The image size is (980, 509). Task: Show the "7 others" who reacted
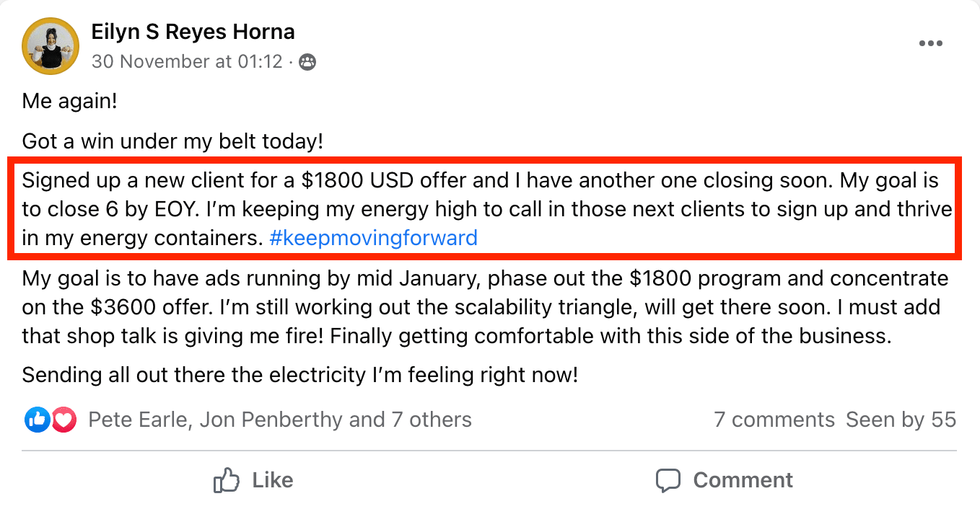pyautogui.click(x=431, y=420)
